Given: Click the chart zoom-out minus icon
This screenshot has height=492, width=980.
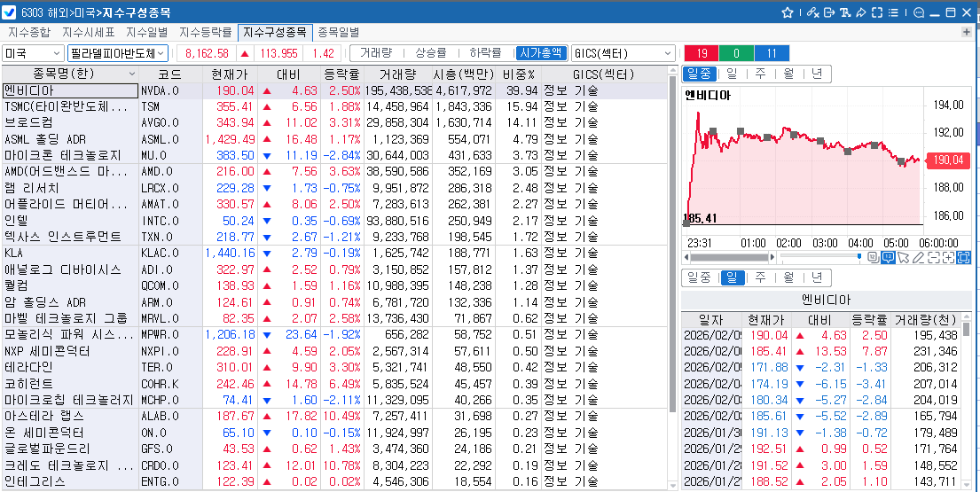Looking at the screenshot, I should click(933, 257).
